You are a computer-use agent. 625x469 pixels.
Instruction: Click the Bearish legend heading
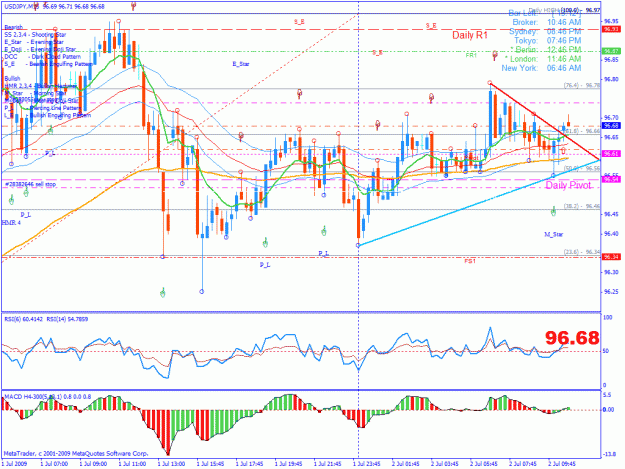coord(14,27)
